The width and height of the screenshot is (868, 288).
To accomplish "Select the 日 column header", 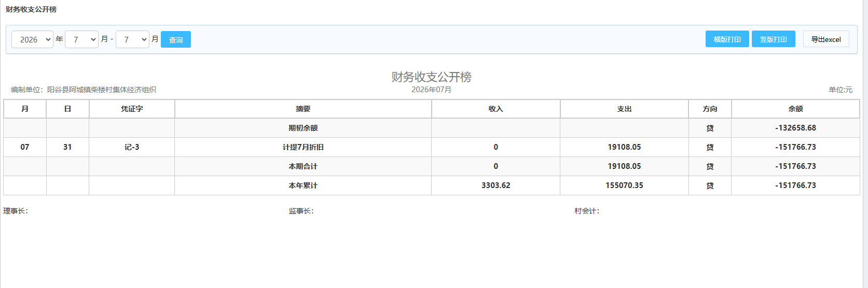I will (x=67, y=109).
